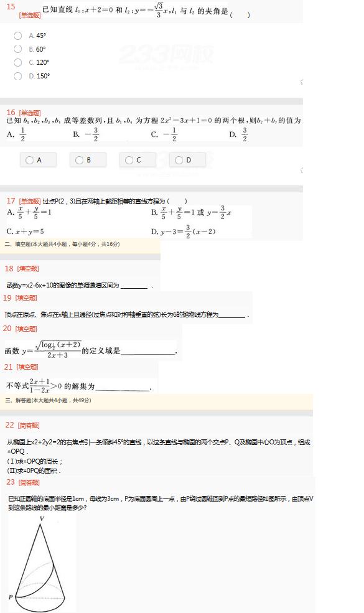Image resolution: width=364 pixels, height=613 pixels.
Task: Click question 21 inequality 不等式 (2x+1)/(1-2x)>0
Action: pyautogui.click(x=34, y=386)
